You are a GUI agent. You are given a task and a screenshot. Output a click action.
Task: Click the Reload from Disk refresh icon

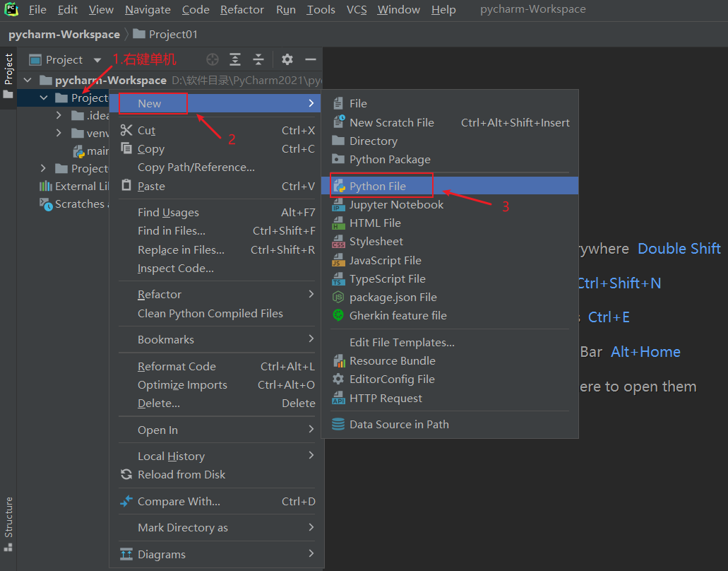coord(126,474)
